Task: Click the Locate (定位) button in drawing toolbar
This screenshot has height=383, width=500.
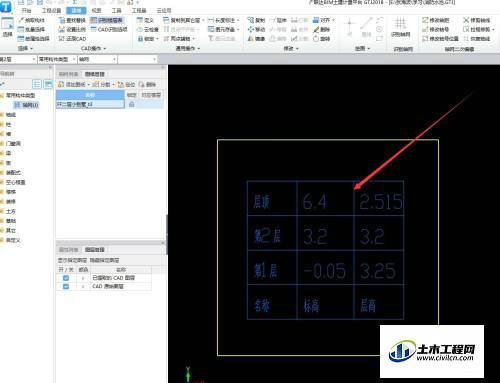Action: point(127,84)
